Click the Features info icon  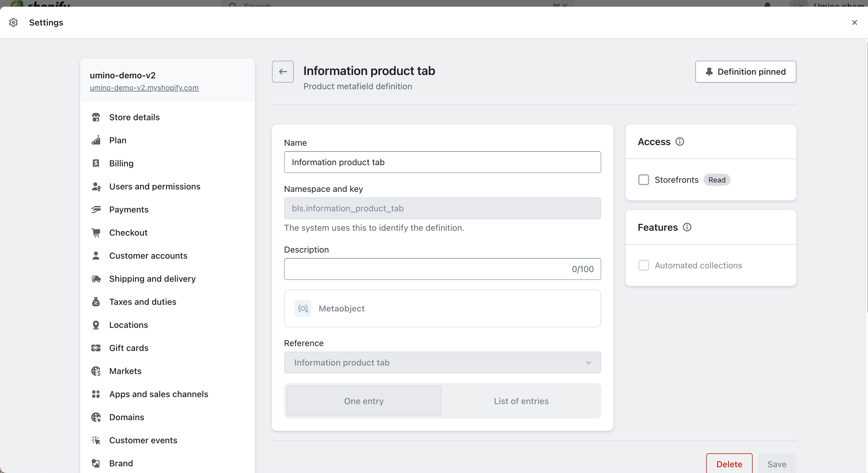tap(687, 227)
